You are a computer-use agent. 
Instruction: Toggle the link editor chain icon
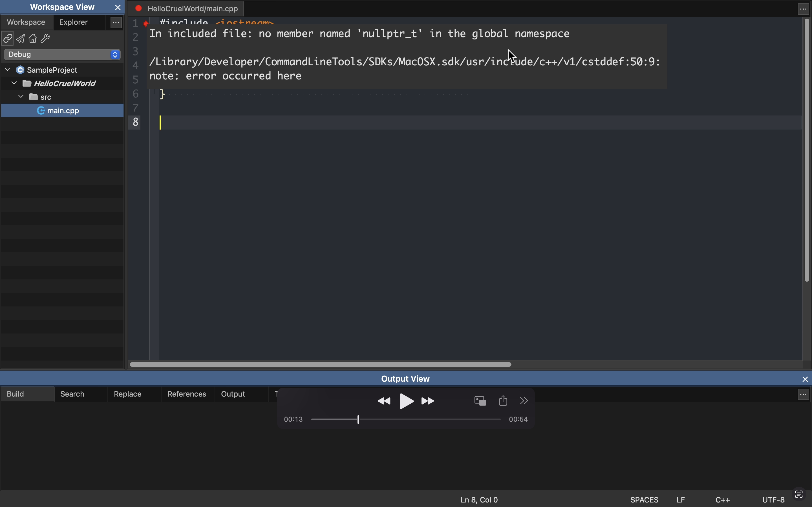[x=7, y=39]
